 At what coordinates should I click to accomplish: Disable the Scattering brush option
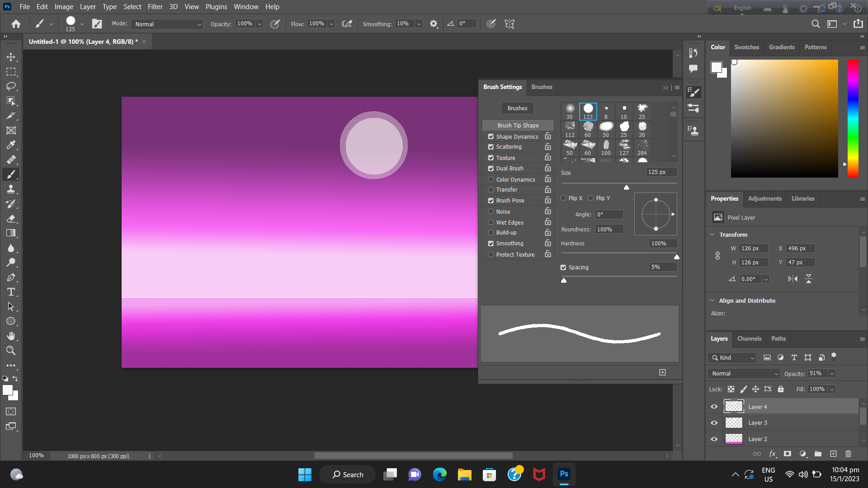point(491,146)
